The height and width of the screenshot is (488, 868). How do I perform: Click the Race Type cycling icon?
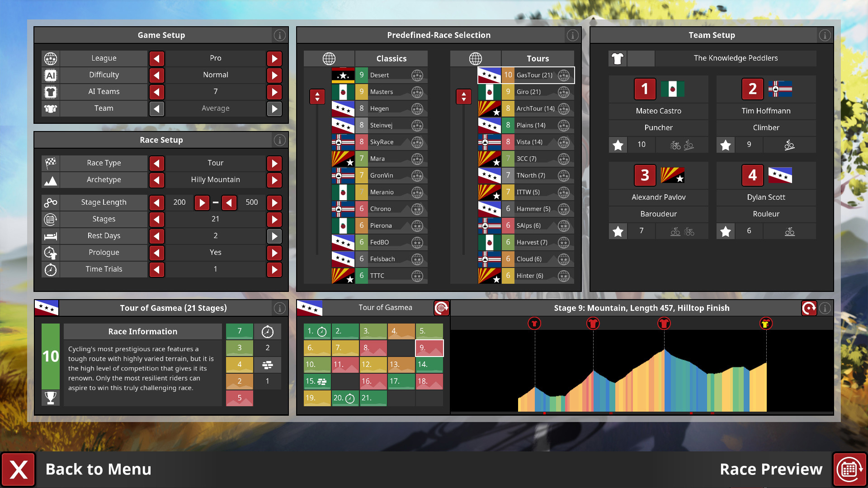click(x=51, y=162)
